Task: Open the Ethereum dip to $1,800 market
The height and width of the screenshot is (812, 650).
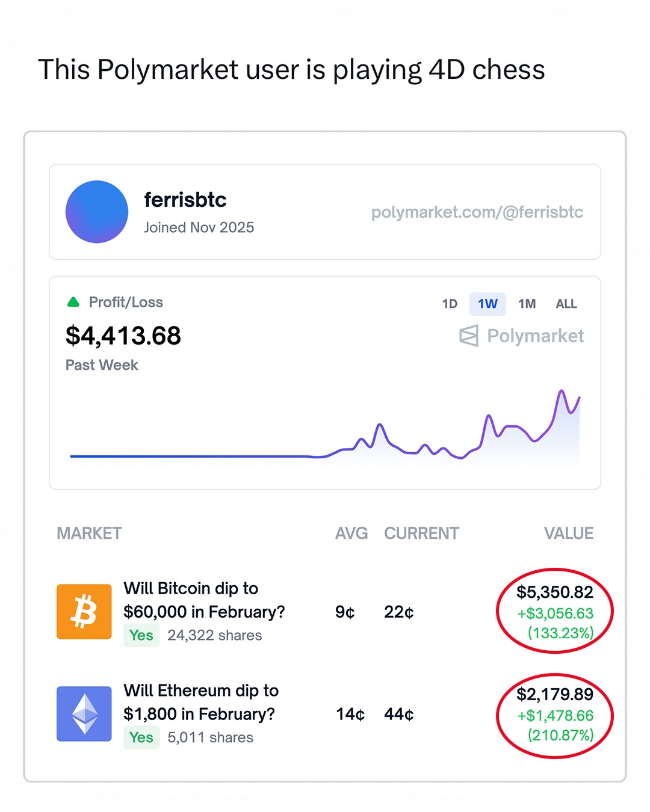Action: pos(200,702)
